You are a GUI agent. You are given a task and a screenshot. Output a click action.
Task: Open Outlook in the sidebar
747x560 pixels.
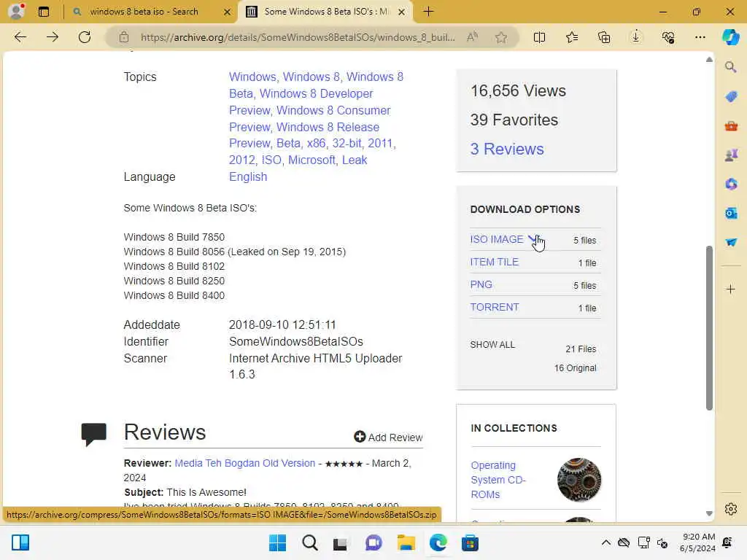[x=731, y=213]
